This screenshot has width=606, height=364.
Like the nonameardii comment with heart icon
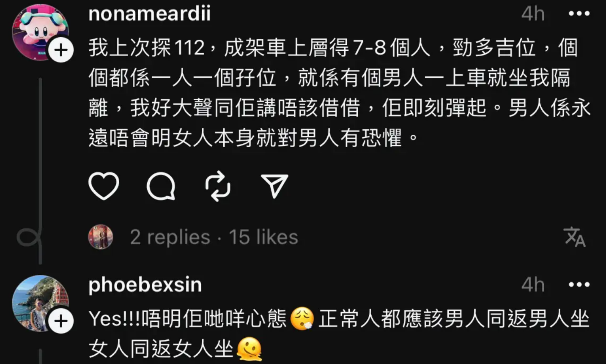(x=104, y=186)
